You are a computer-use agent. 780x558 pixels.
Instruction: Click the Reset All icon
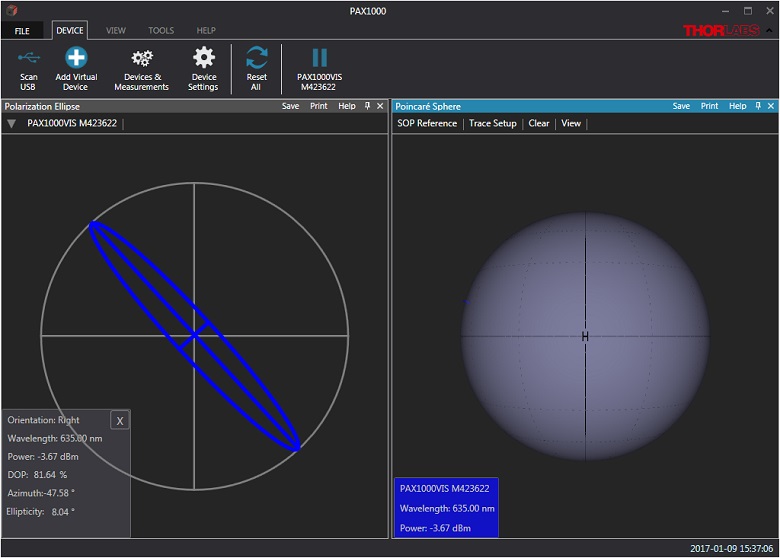(256, 59)
